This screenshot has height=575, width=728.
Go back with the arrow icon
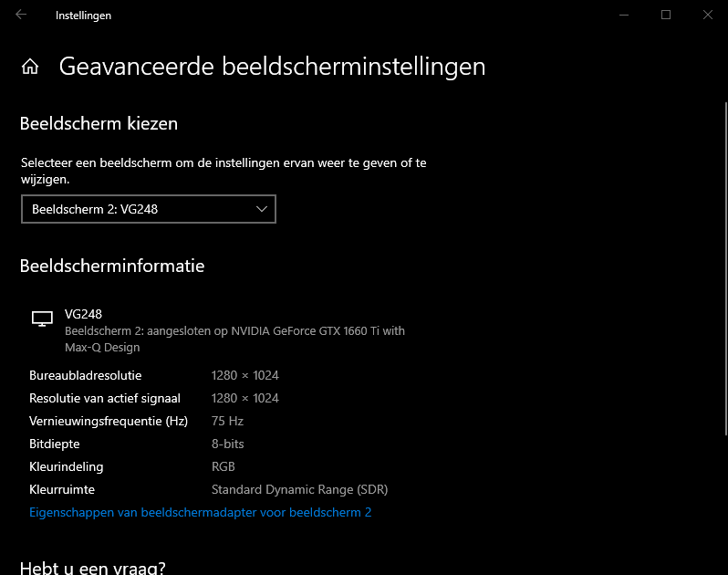click(x=21, y=15)
